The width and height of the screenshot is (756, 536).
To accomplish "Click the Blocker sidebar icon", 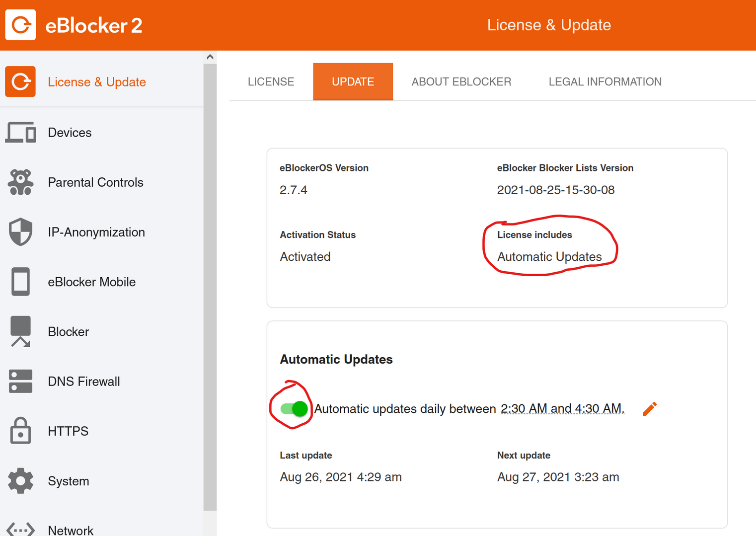I will coord(20,331).
